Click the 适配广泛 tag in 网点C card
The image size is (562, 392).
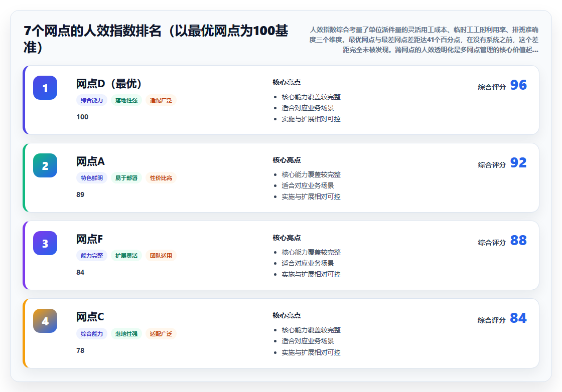coord(161,334)
